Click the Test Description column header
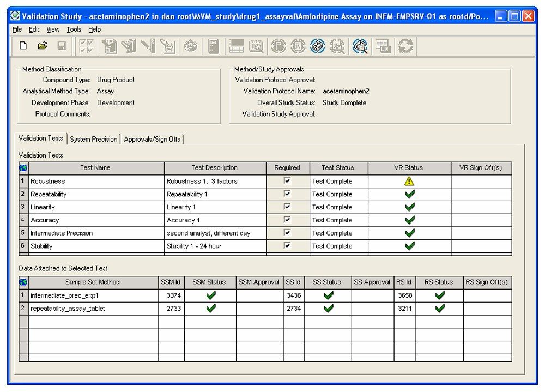 click(x=215, y=168)
